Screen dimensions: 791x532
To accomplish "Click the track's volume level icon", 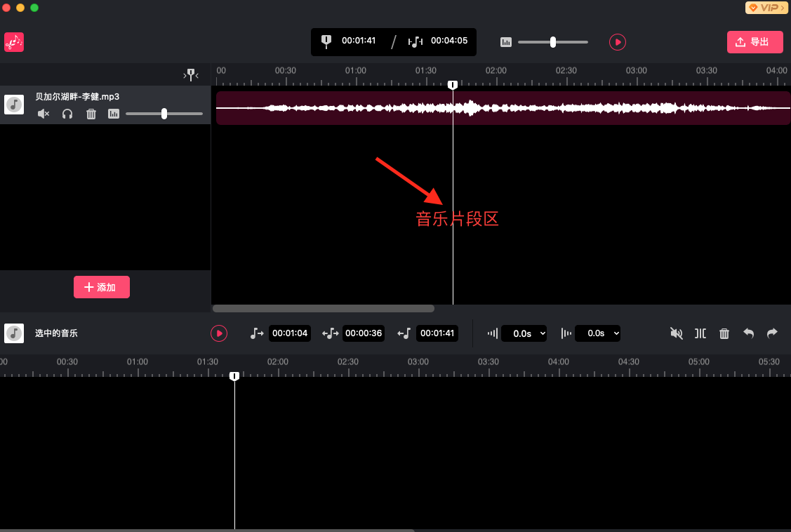I will pyautogui.click(x=114, y=114).
